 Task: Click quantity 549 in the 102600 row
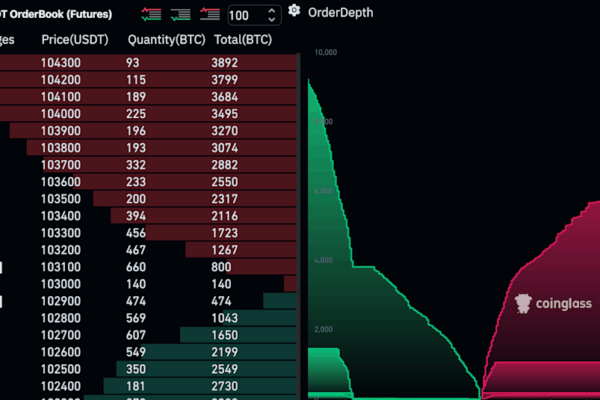click(x=136, y=352)
